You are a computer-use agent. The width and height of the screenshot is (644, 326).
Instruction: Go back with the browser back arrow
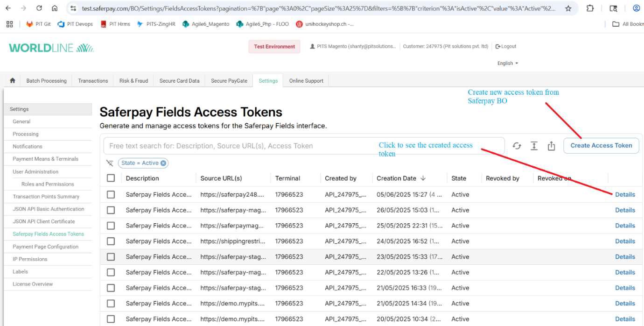pyautogui.click(x=8, y=8)
